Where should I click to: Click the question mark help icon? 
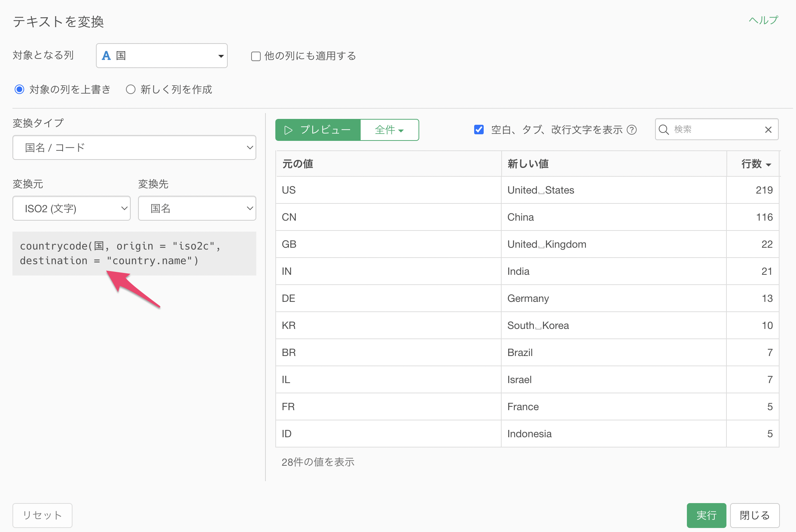(x=632, y=130)
